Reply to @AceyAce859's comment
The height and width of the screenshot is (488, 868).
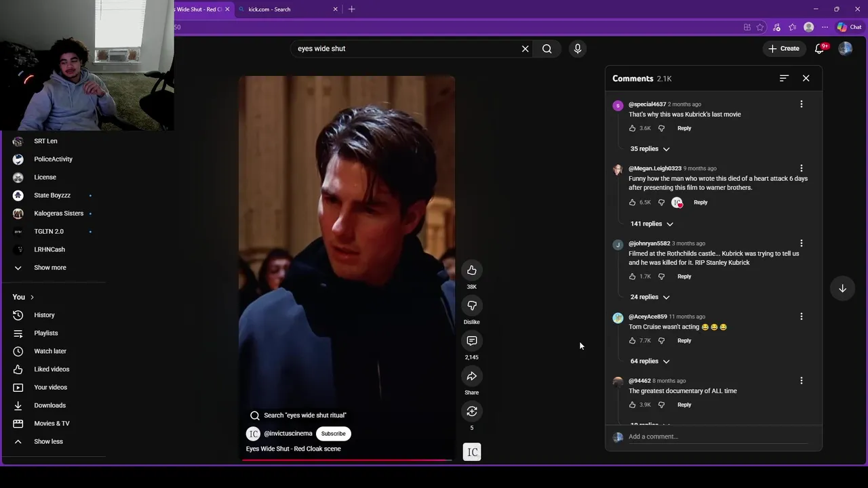point(684,341)
